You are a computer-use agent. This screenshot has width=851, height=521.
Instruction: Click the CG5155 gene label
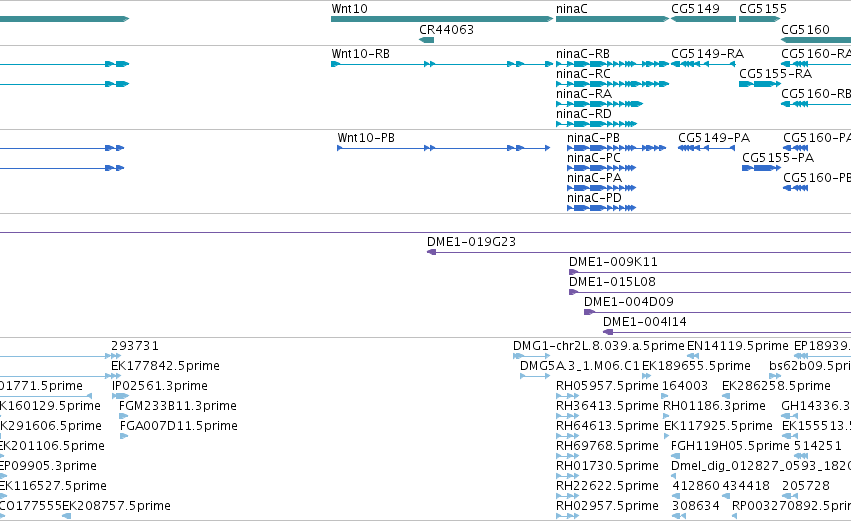point(763,9)
